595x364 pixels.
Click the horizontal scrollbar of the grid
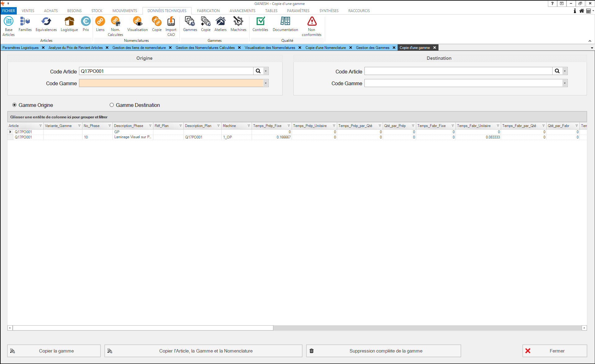coord(143,328)
